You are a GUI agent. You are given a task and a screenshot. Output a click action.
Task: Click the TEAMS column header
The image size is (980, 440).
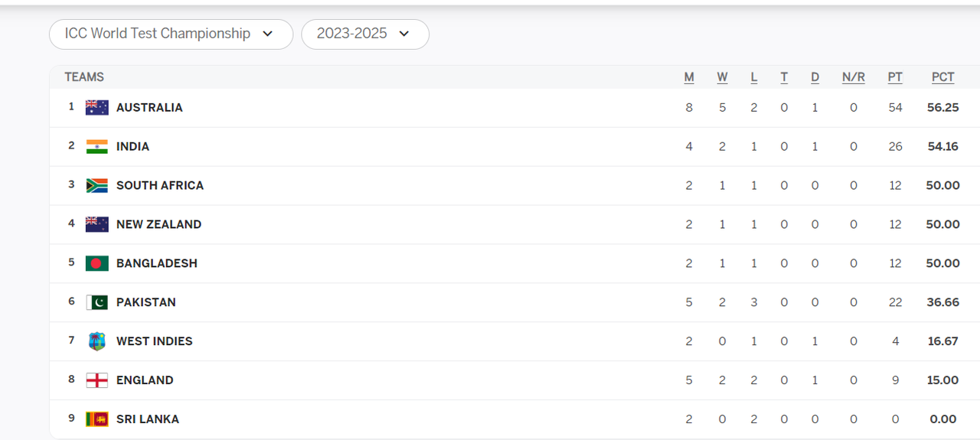click(84, 77)
